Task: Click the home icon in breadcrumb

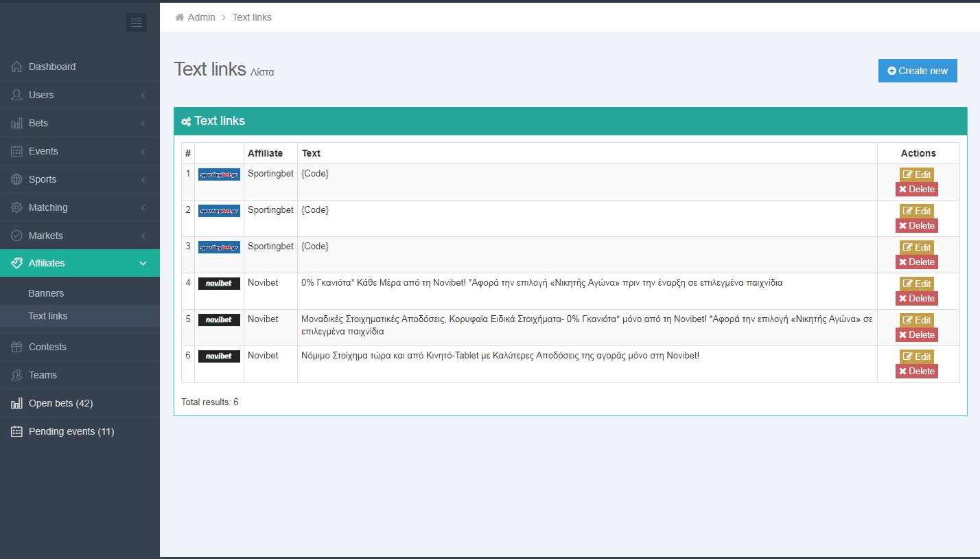Action: (180, 17)
